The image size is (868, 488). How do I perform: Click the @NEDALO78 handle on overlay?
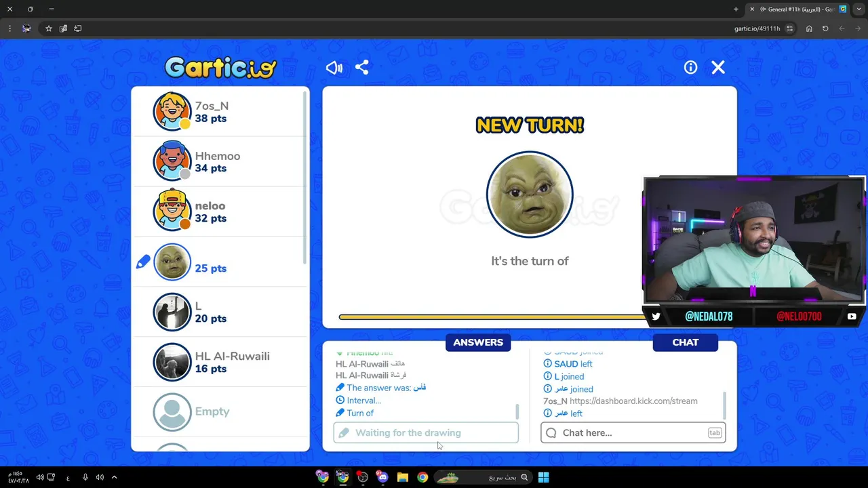tap(709, 317)
